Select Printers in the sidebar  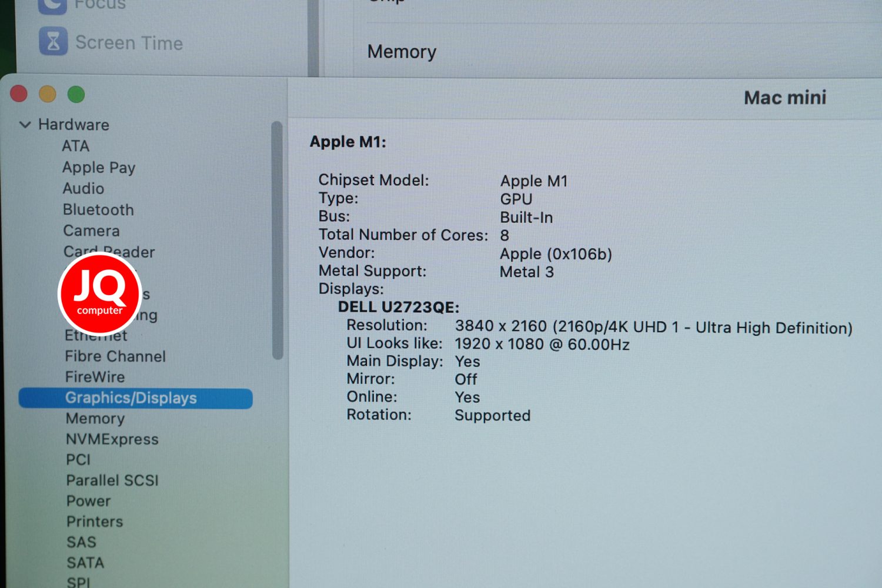click(x=95, y=522)
